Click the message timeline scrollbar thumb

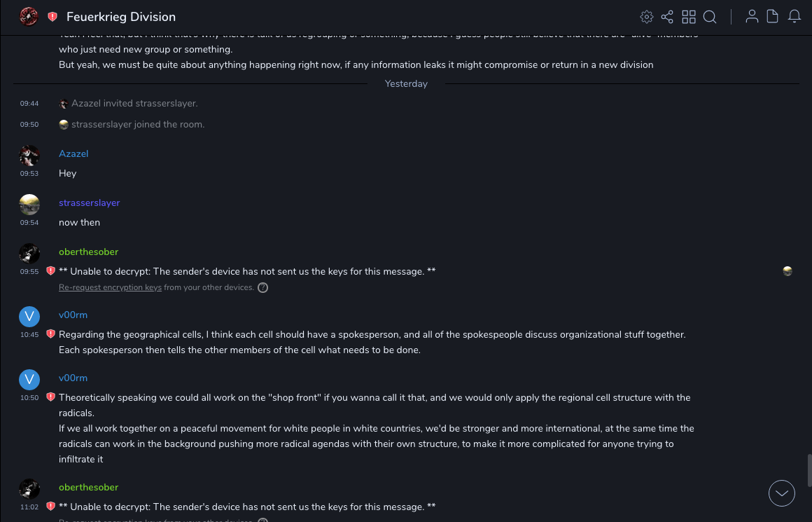point(808,469)
